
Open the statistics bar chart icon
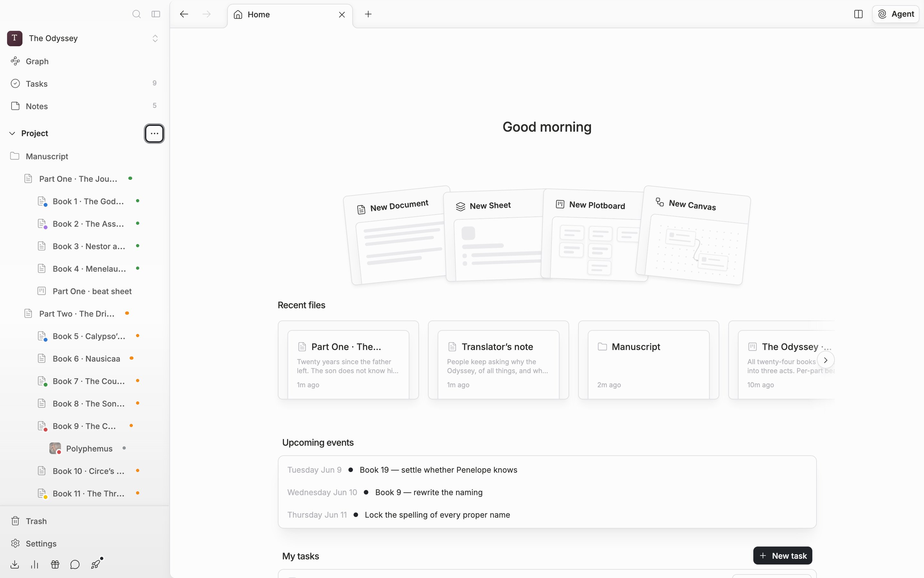tap(35, 565)
